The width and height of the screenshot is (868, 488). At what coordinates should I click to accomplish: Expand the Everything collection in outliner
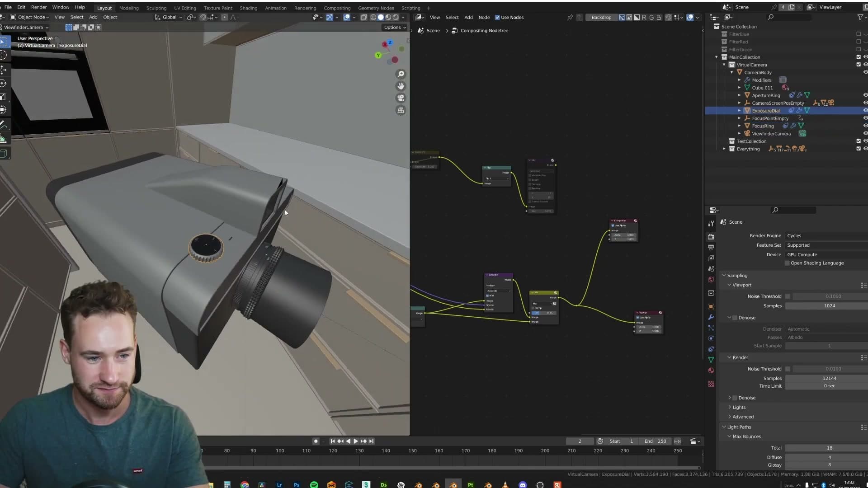[x=724, y=149]
